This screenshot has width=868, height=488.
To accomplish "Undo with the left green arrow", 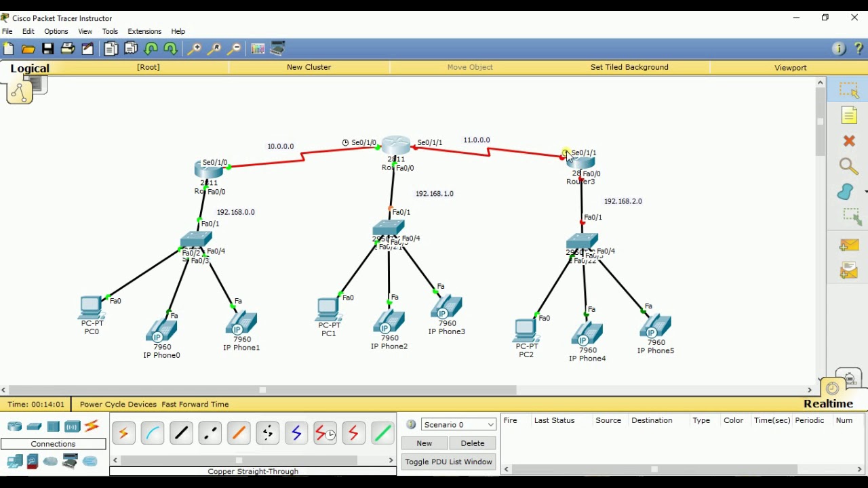I will pyautogui.click(x=151, y=49).
